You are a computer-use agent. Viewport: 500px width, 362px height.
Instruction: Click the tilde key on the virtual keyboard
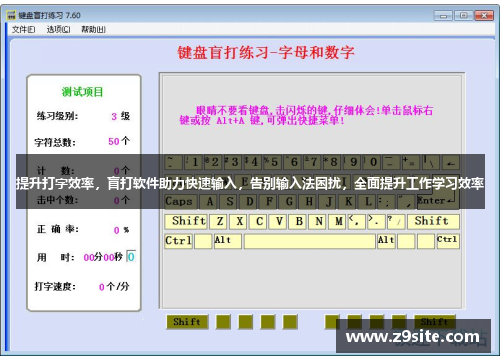pos(174,162)
